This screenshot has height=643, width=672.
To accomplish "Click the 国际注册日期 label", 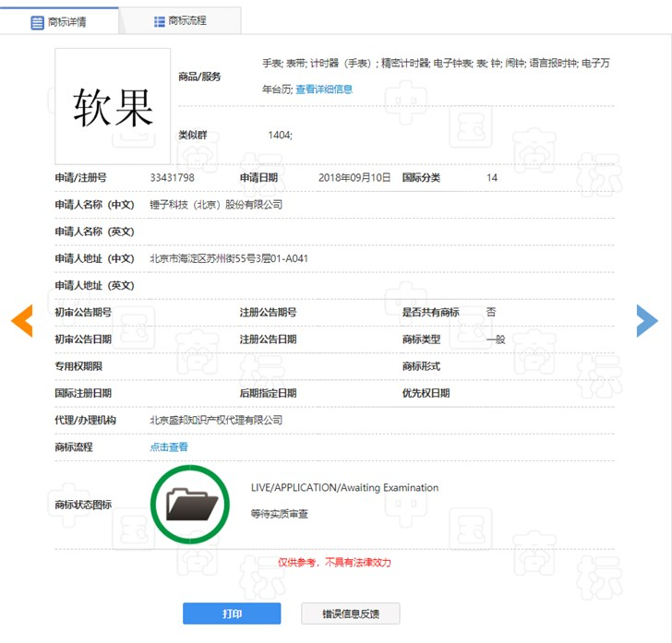I will (x=83, y=393).
